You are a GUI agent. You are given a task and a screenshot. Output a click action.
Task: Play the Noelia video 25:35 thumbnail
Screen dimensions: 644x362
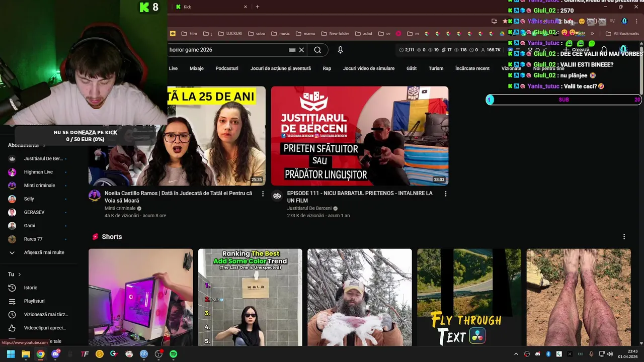pos(177,136)
